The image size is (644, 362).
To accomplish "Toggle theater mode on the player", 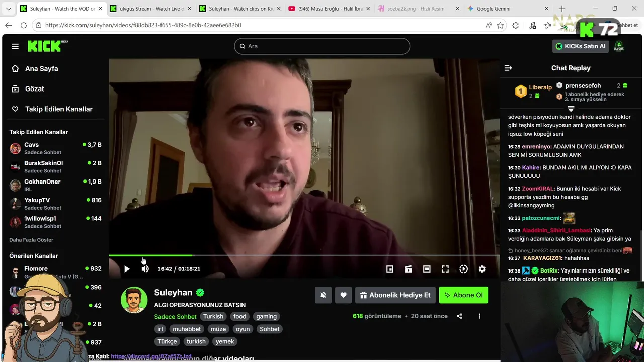I will pyautogui.click(x=427, y=269).
